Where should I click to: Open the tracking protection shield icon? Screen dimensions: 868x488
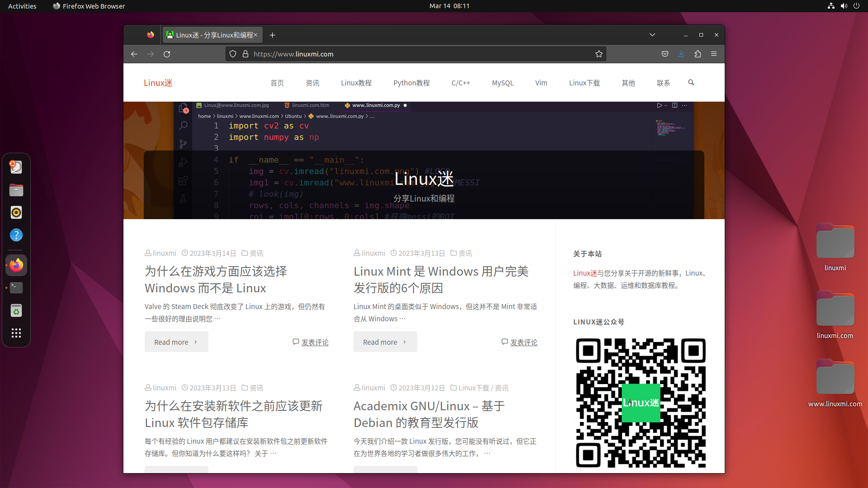233,54
